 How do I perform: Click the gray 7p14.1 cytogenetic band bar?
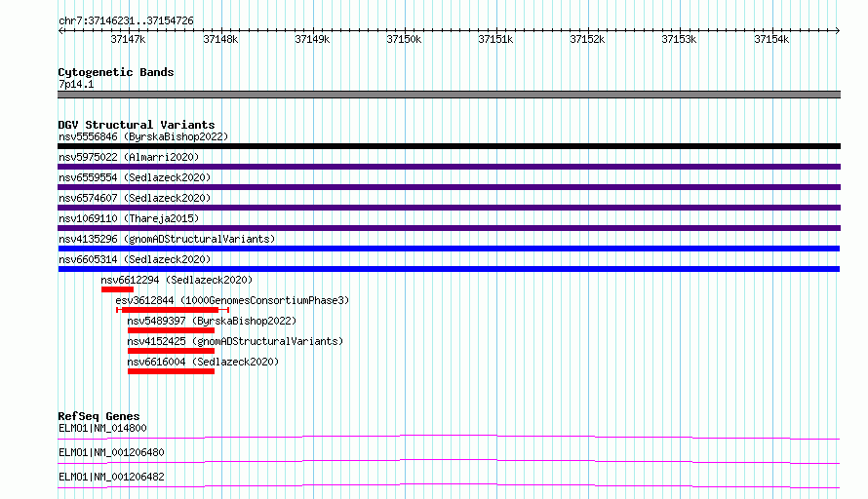[449, 95]
